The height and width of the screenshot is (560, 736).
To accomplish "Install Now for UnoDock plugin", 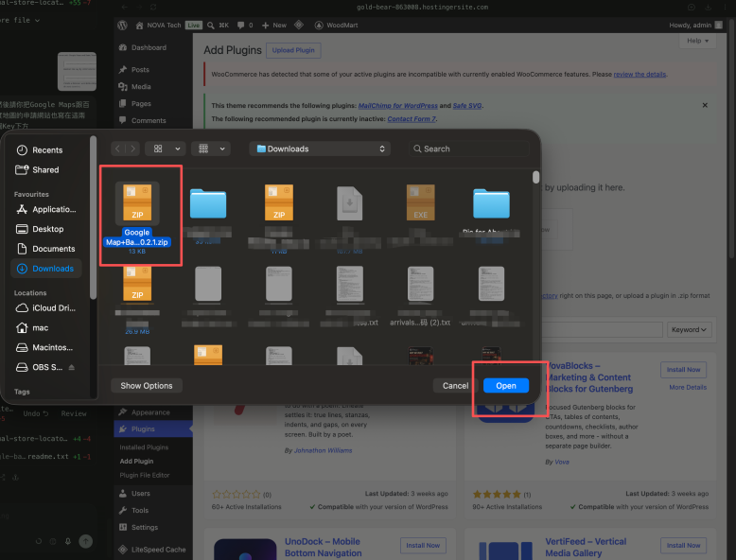I will pos(423,546).
